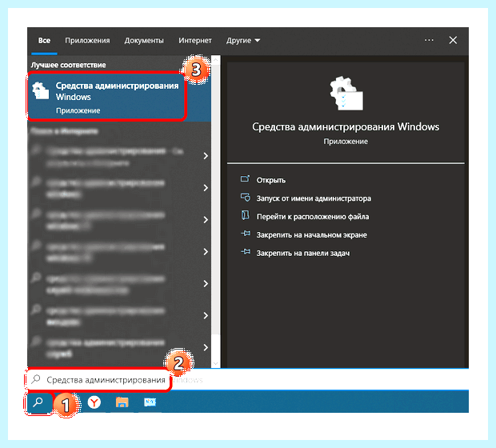Screen dimensions: 496x448
Task: Switch to the Интернет tab
Action: (195, 41)
